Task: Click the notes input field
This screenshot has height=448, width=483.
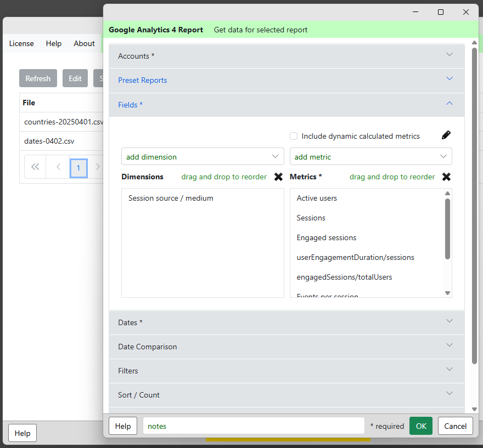Action: tap(254, 426)
